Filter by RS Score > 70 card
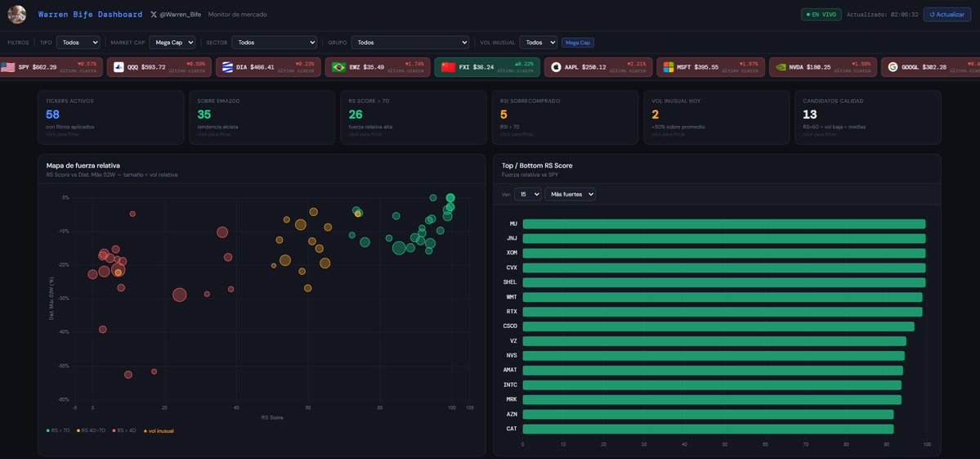This screenshot has width=980, height=459. pos(413,118)
